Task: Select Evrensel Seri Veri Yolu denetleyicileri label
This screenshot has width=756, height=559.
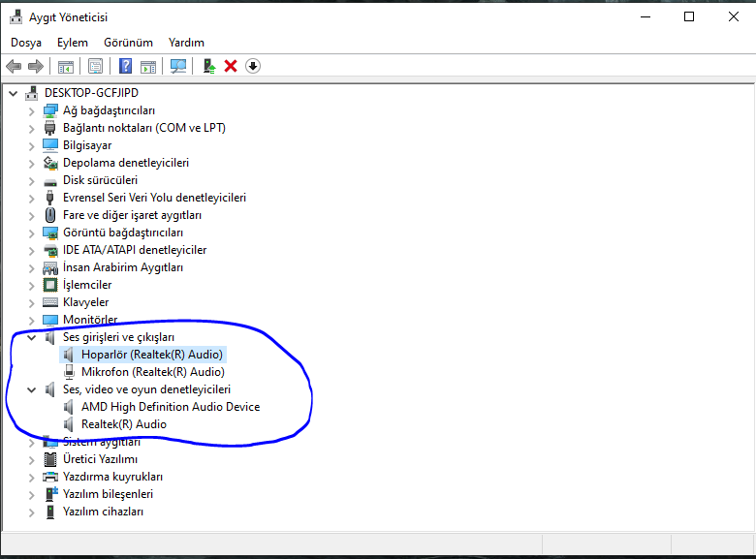Action: pyautogui.click(x=154, y=198)
